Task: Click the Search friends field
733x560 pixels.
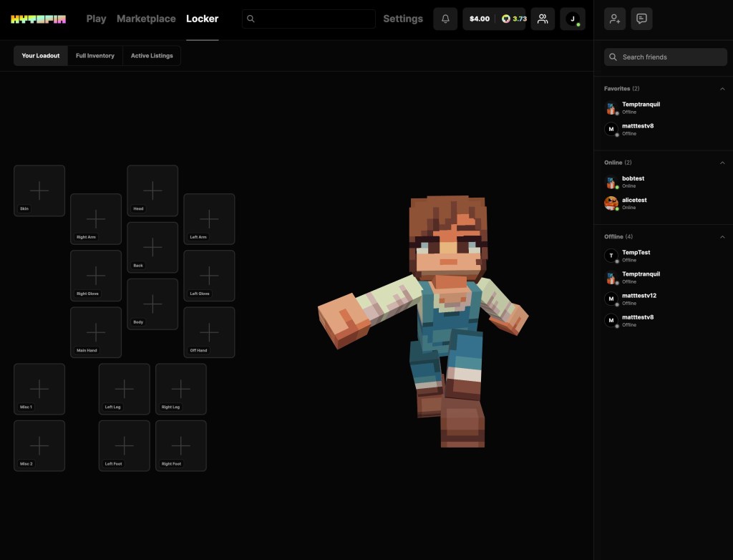Action: [666, 57]
